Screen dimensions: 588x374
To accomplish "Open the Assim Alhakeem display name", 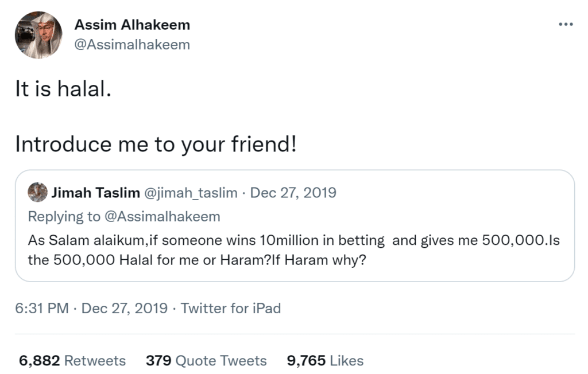I will coord(133,25).
